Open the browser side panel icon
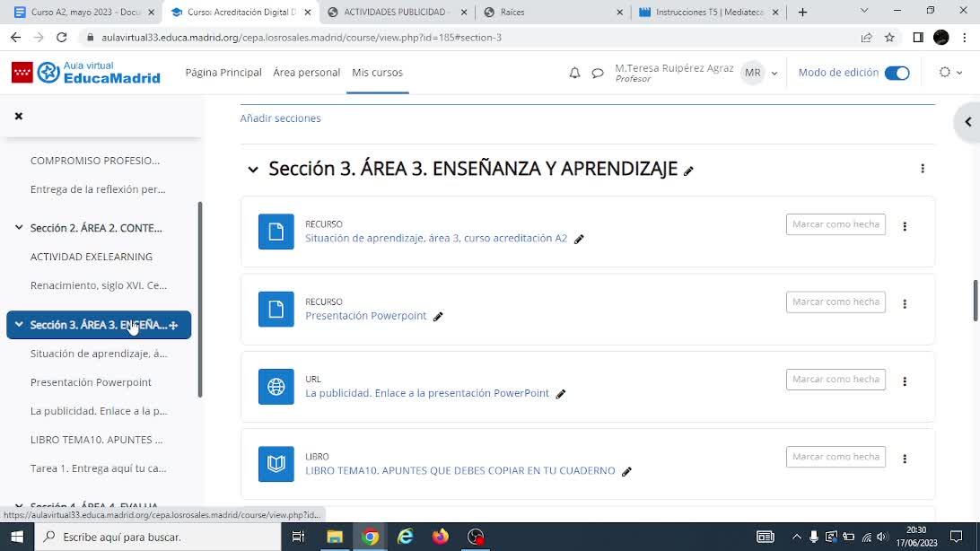This screenshot has height=551, width=980. tap(918, 38)
